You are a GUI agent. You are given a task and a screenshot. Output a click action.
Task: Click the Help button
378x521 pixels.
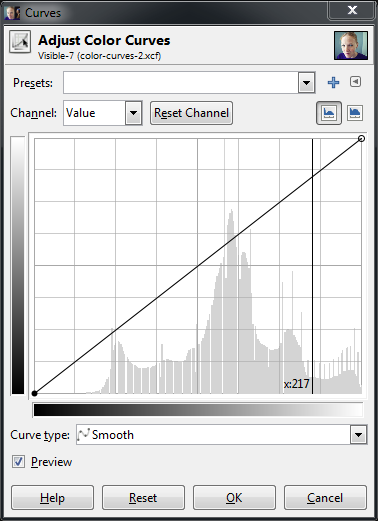(52, 497)
